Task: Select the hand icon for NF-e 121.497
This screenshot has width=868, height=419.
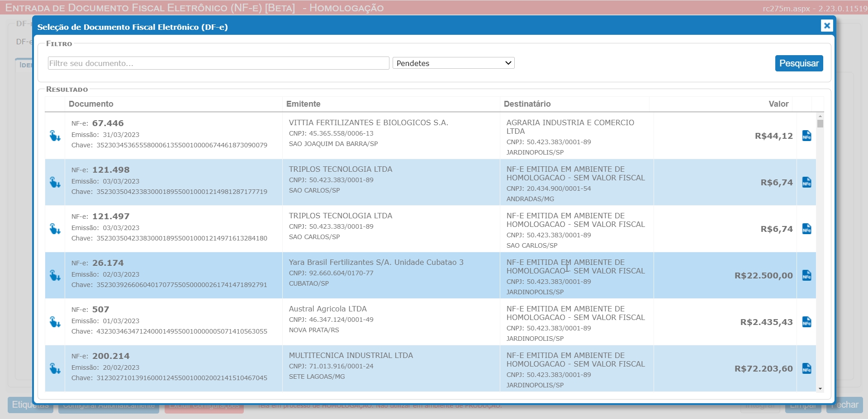Action: click(x=55, y=229)
